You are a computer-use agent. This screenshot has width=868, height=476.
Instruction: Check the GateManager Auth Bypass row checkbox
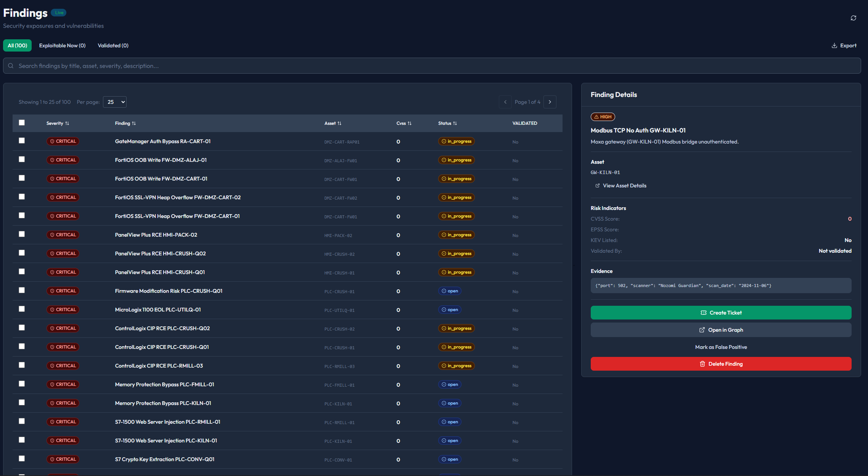click(x=22, y=140)
